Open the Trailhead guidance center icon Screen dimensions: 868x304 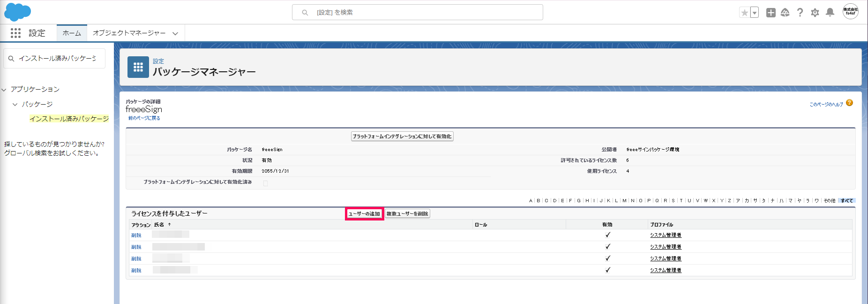click(785, 13)
